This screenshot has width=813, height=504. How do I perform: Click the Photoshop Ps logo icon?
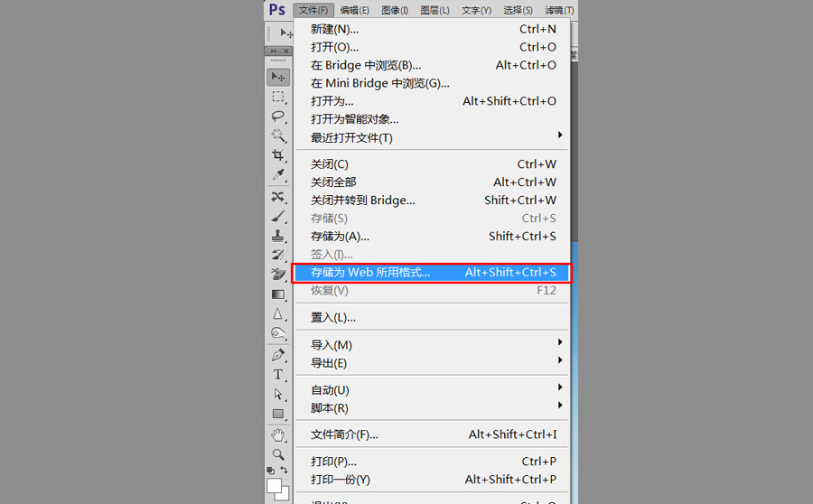(x=277, y=9)
